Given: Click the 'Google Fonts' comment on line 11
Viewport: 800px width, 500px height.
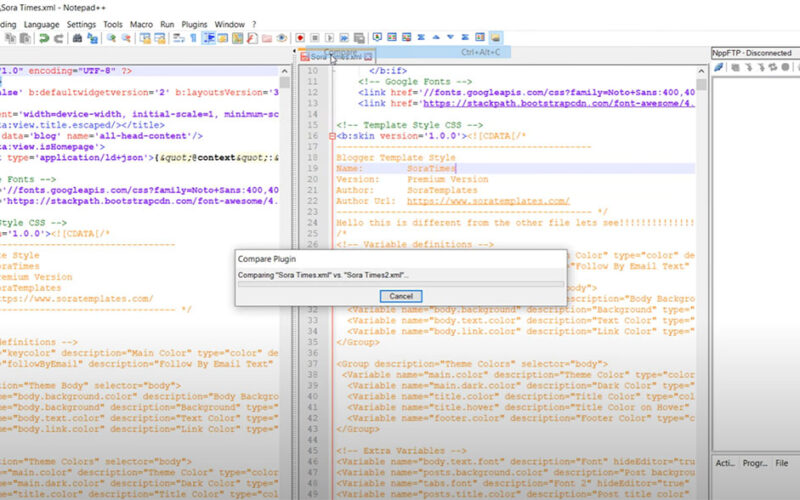Looking at the screenshot, I should click(415, 82).
